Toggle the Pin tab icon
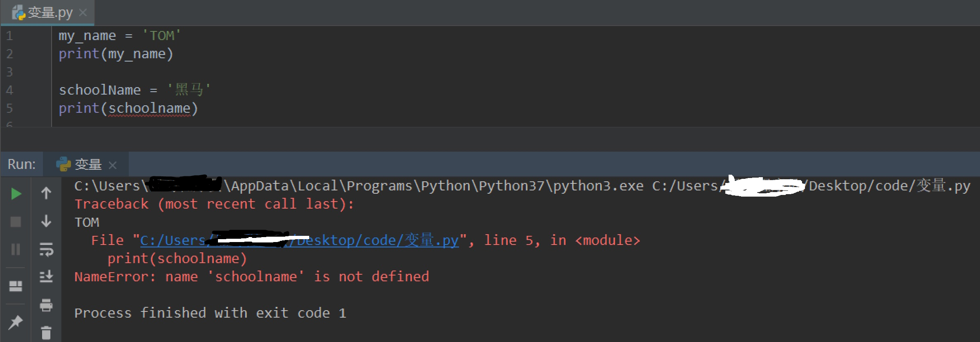980x342 pixels. [16, 322]
